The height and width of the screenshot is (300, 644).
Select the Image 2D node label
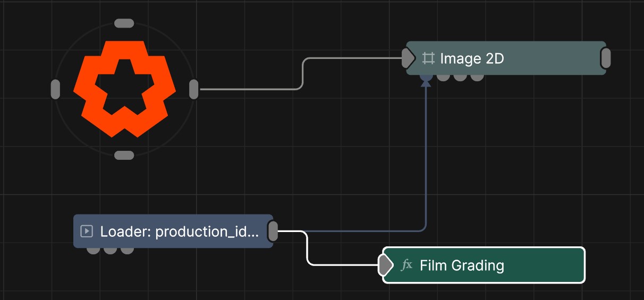click(x=472, y=58)
